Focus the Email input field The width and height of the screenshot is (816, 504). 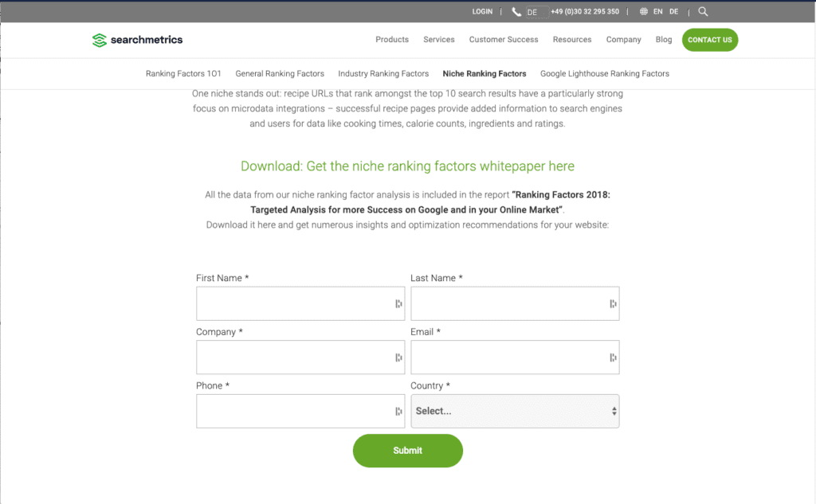[515, 357]
